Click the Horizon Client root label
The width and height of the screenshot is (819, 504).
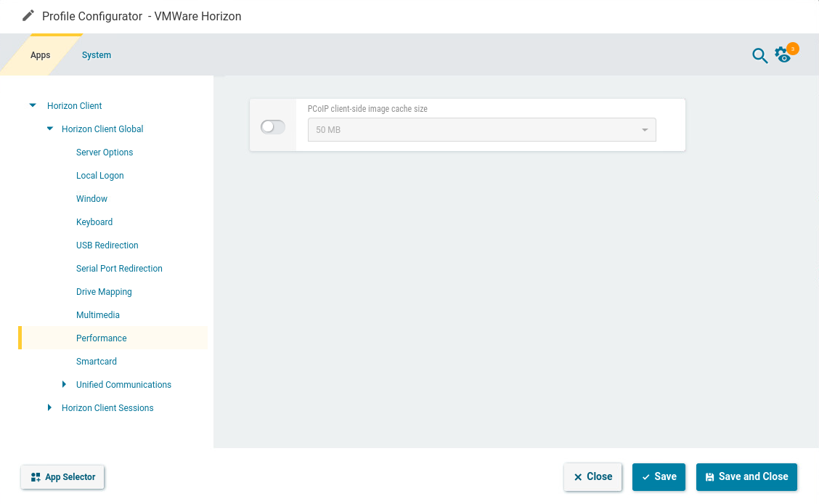click(x=74, y=105)
